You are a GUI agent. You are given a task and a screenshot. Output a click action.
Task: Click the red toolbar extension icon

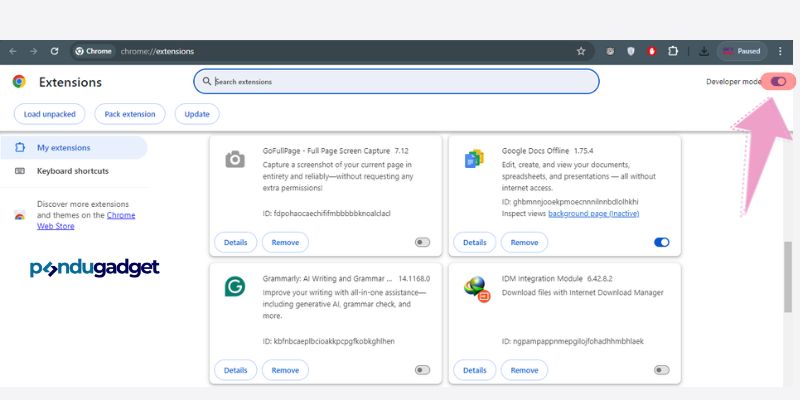(x=652, y=51)
